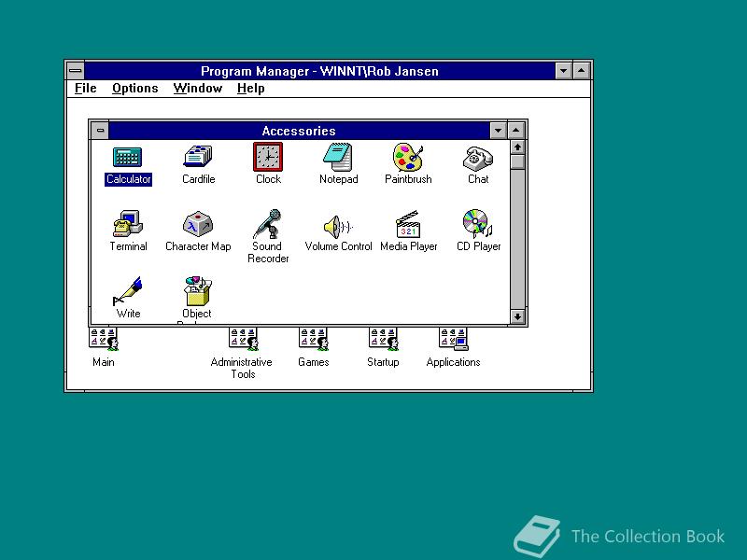
Task: Open the Accessories window control menu box
Action: (x=100, y=130)
